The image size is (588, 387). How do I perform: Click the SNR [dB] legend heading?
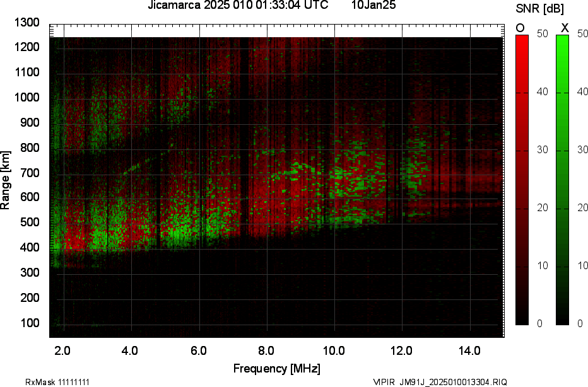point(539,9)
